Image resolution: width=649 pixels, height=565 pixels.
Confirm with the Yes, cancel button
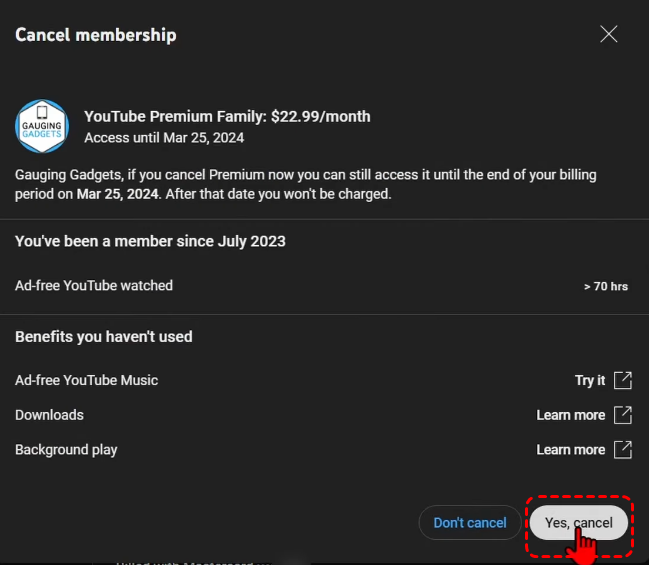click(x=579, y=523)
